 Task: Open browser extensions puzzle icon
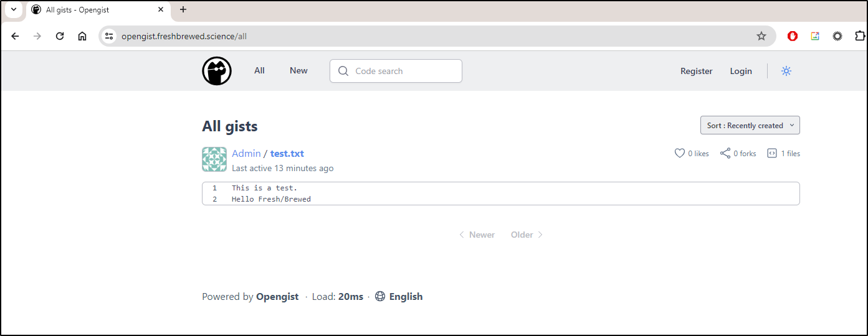point(860,36)
